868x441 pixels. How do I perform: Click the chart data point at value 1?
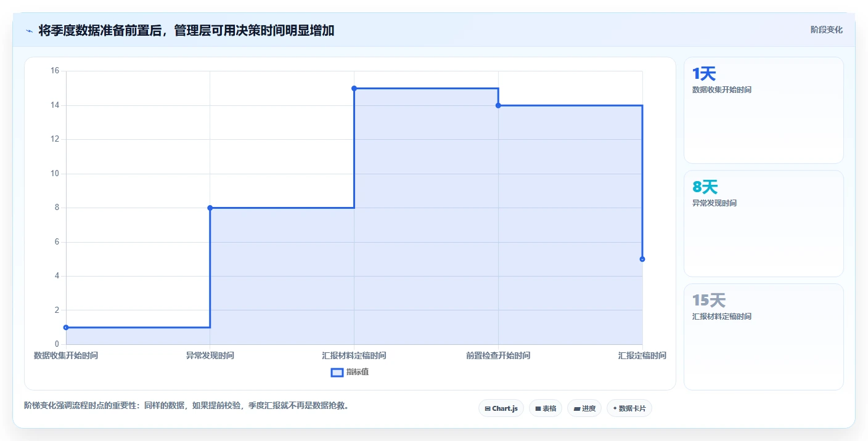[x=66, y=327]
